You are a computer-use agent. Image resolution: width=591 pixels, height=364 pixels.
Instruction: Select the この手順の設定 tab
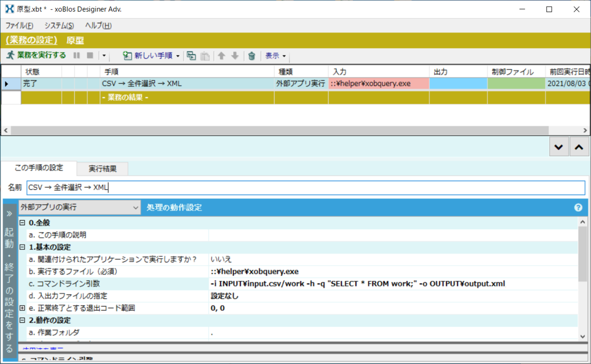click(39, 168)
